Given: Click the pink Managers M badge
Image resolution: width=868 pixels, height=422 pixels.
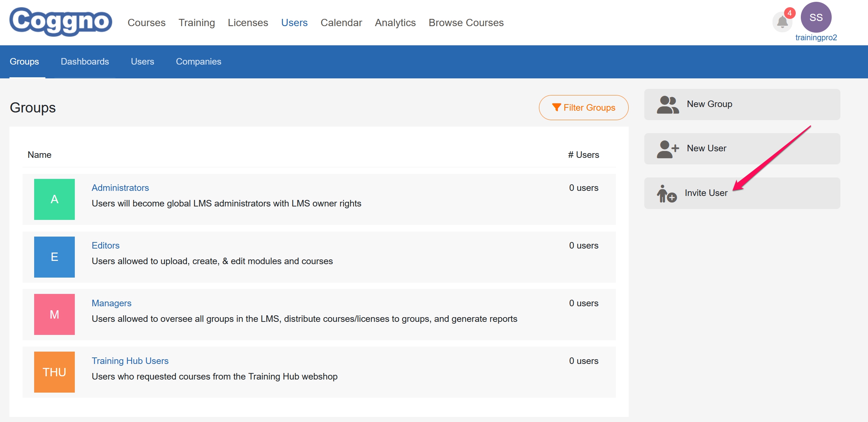Looking at the screenshot, I should (54, 314).
